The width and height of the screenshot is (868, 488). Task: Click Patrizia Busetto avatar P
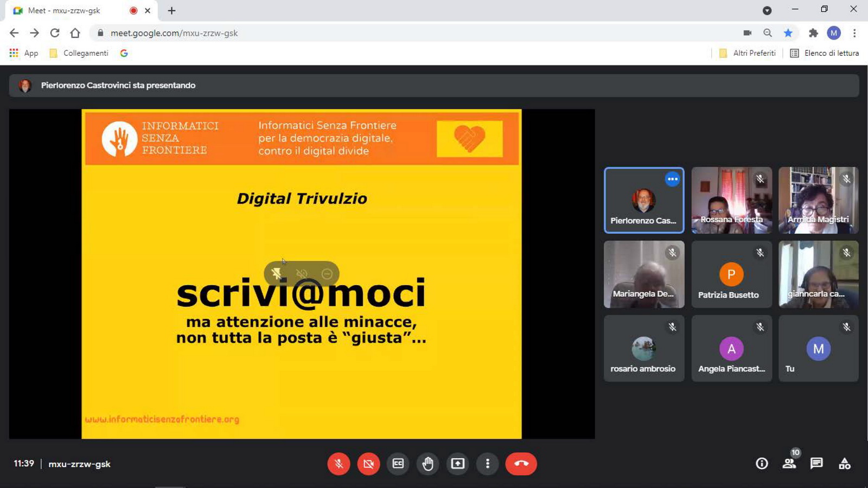click(731, 274)
